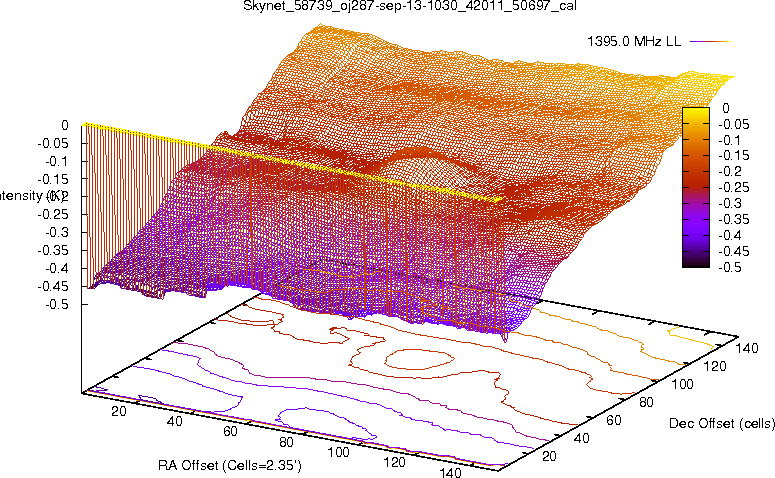The height and width of the screenshot is (478, 775).
Task: Pick the 80 tick on the Dec Offset axis
Action: pyautogui.click(x=646, y=402)
